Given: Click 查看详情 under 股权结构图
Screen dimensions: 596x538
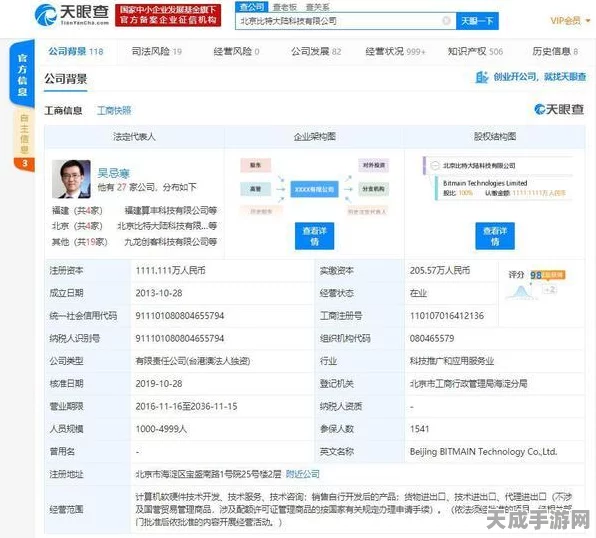Looking at the screenshot, I should point(495,236).
